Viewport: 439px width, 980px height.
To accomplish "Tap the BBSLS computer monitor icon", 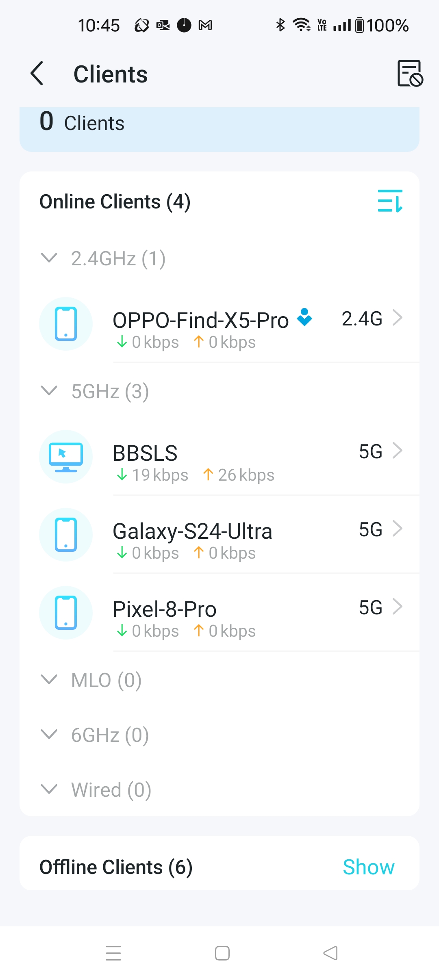I will (x=66, y=457).
